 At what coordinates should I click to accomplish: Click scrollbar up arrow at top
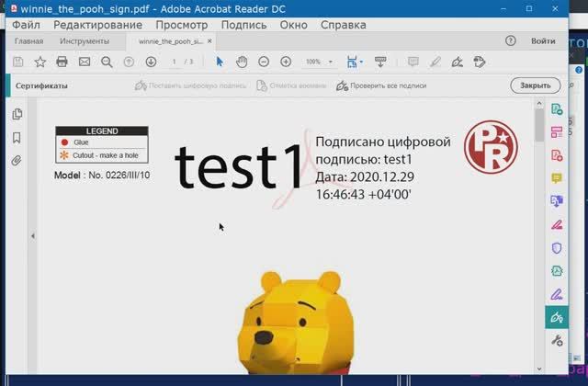click(x=539, y=103)
